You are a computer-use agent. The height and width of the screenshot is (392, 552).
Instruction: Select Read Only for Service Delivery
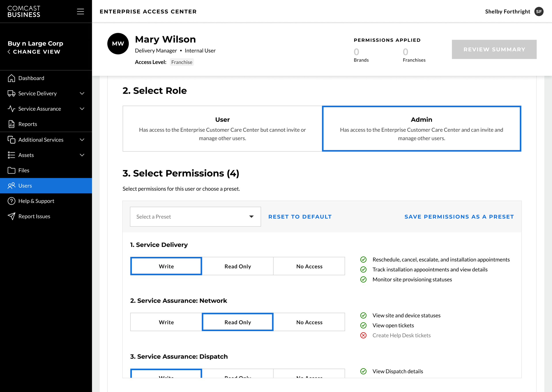(238, 266)
